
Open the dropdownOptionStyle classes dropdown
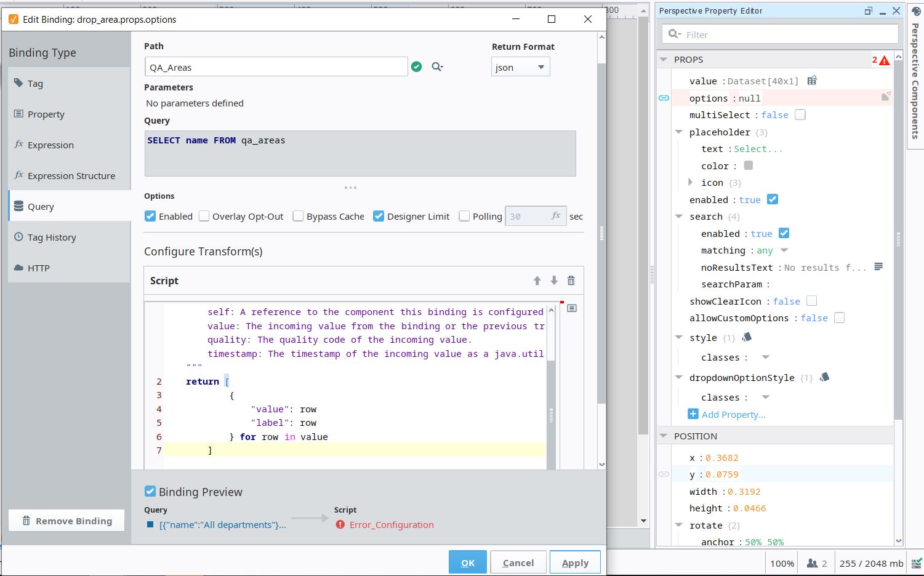click(766, 397)
